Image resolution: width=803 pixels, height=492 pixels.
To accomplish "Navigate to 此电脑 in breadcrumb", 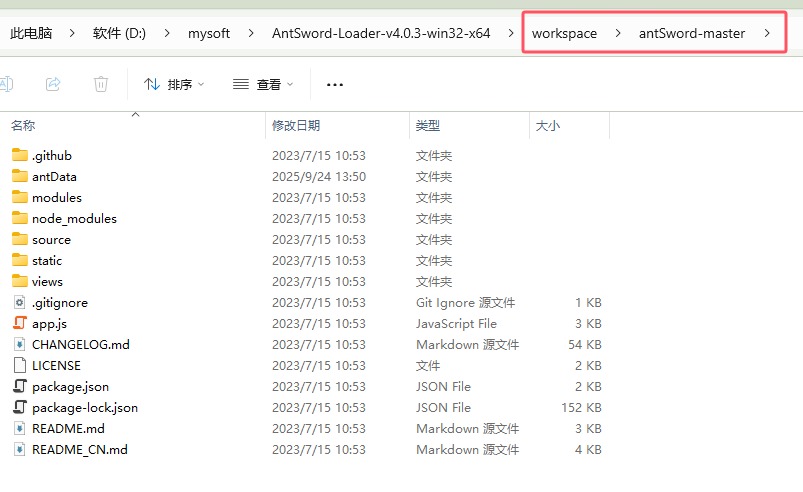I will [31, 33].
